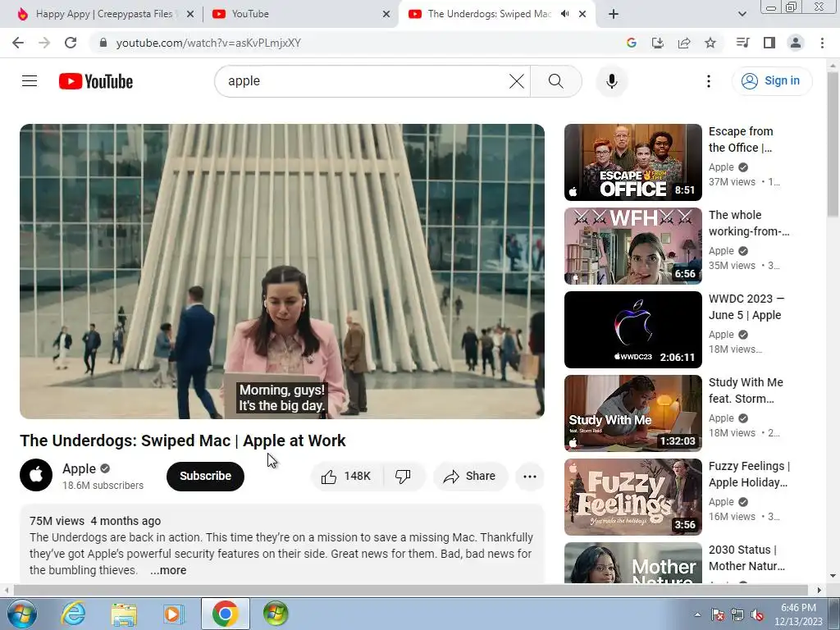Viewport: 840px width, 630px height.
Task: Open a new tab with plus button
Action: point(614,14)
